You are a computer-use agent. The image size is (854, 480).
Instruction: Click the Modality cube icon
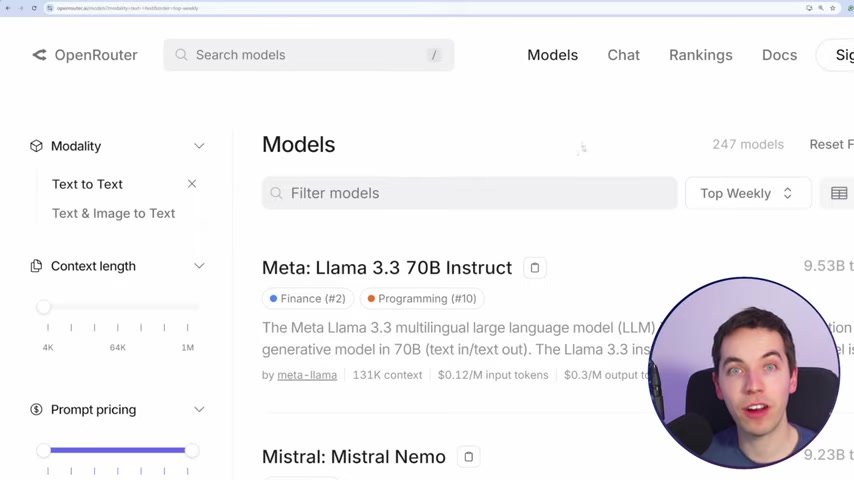tap(36, 146)
